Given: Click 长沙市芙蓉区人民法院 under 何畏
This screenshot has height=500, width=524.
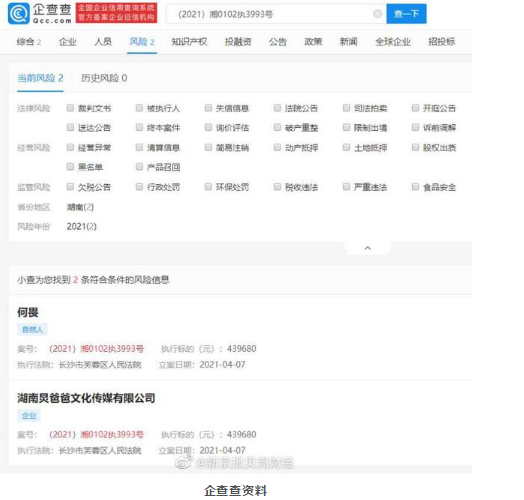Looking at the screenshot, I should 100,365.
